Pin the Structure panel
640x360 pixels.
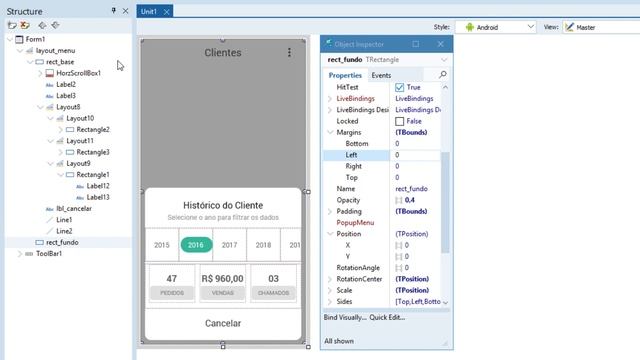point(113,11)
